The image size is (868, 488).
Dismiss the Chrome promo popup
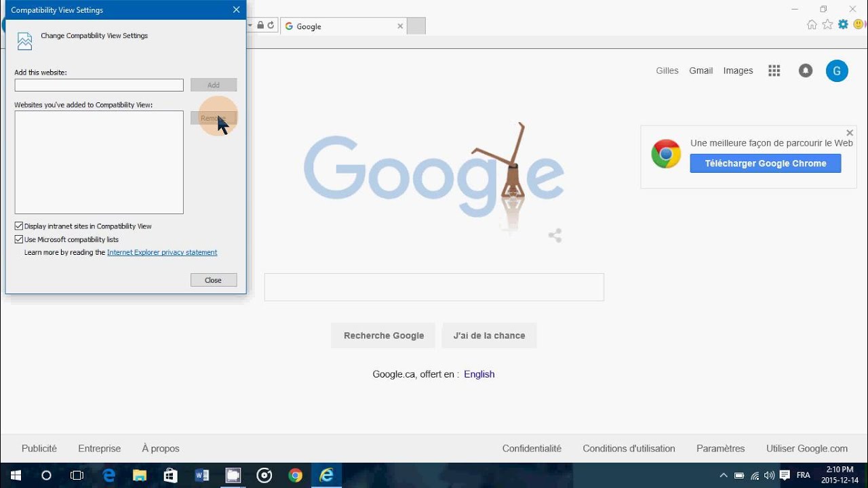[x=850, y=133]
